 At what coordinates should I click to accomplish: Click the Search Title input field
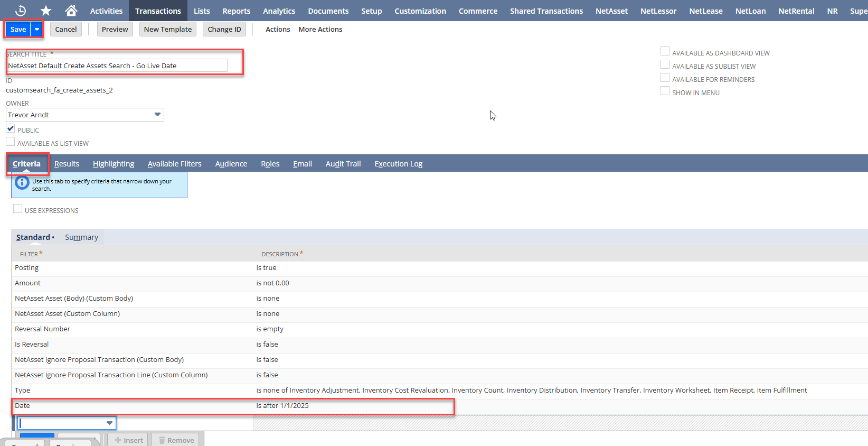(117, 66)
